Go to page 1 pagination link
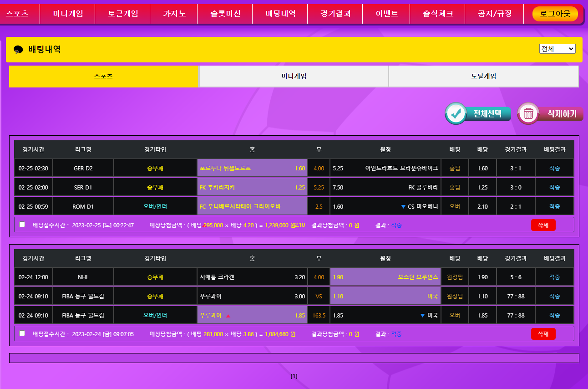This screenshot has height=389, width=588. (x=294, y=376)
